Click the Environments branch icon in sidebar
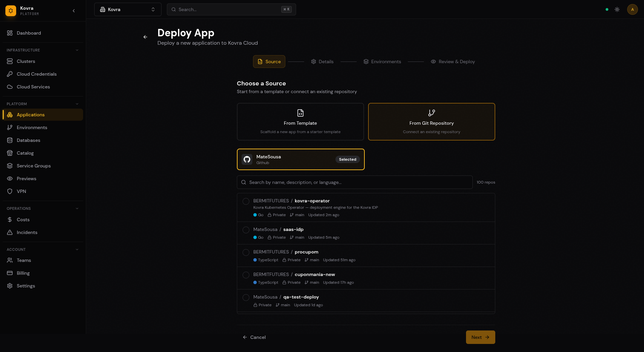The image size is (644, 352). (x=10, y=127)
